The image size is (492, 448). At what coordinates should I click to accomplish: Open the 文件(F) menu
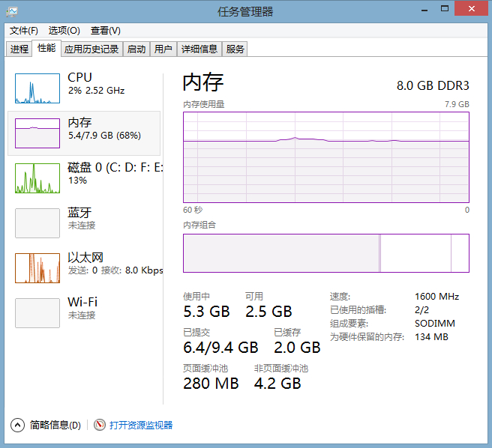pyautogui.click(x=23, y=31)
